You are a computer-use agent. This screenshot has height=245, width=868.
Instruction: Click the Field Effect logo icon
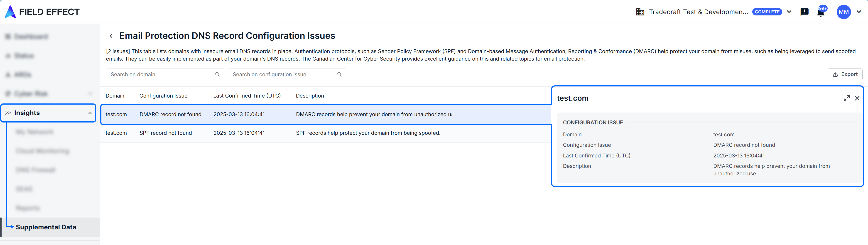coord(10,12)
